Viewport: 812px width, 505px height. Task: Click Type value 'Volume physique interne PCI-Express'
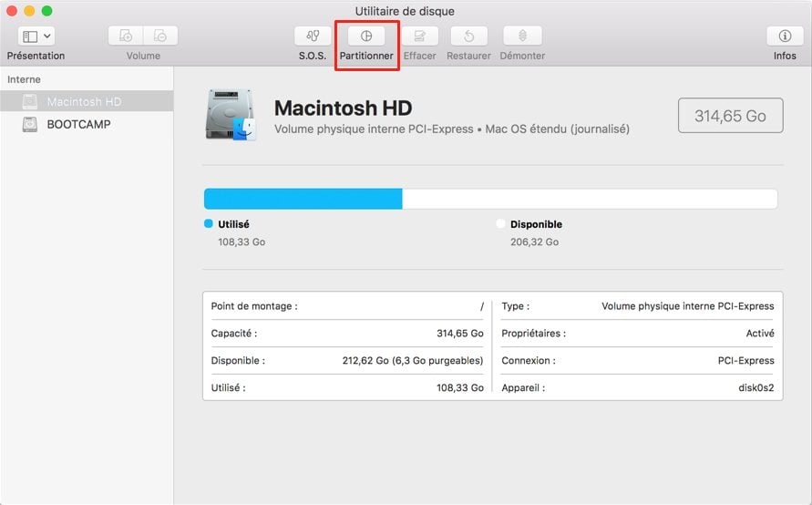point(688,306)
